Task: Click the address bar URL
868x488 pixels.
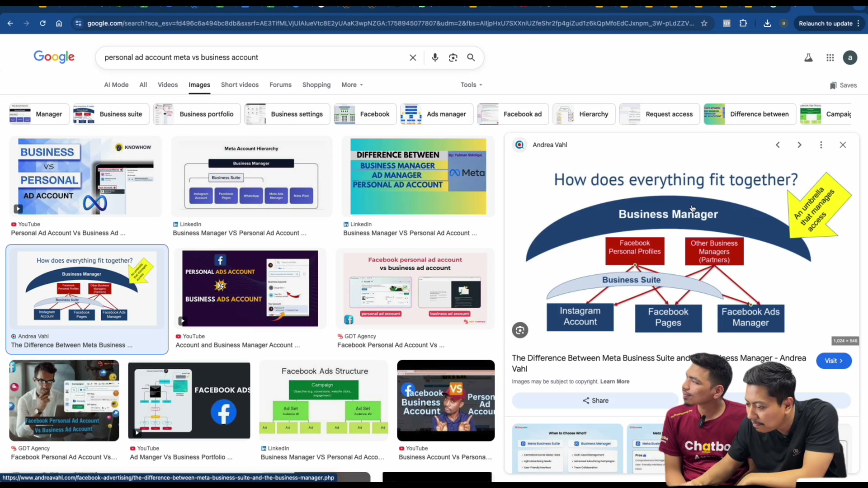Action: click(x=390, y=23)
